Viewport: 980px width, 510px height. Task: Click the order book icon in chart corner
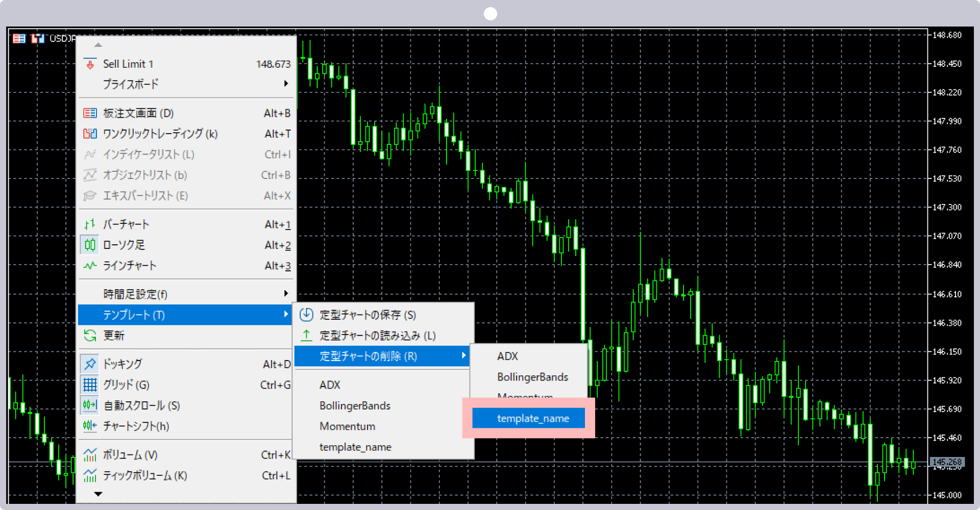[x=19, y=39]
